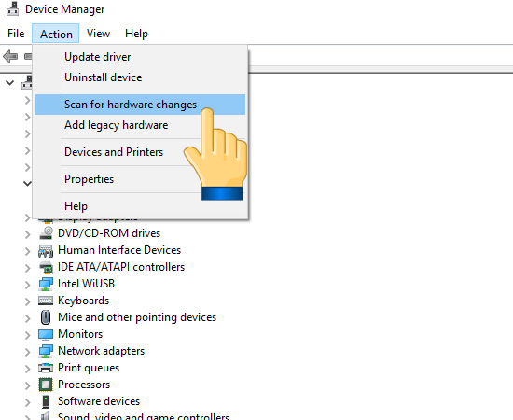Screen dimensions: 513x420
Task: Expand the Print queues node
Action: coord(27,369)
